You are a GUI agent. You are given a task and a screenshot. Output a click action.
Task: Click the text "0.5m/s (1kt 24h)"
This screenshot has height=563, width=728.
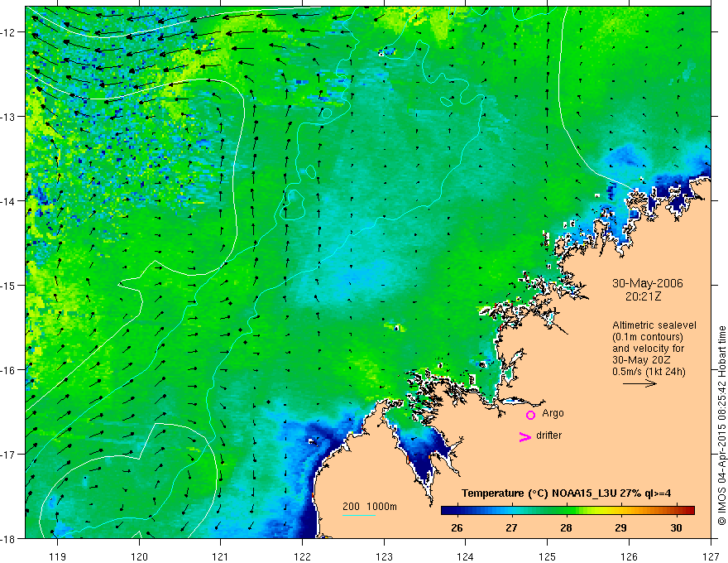pyautogui.click(x=649, y=372)
